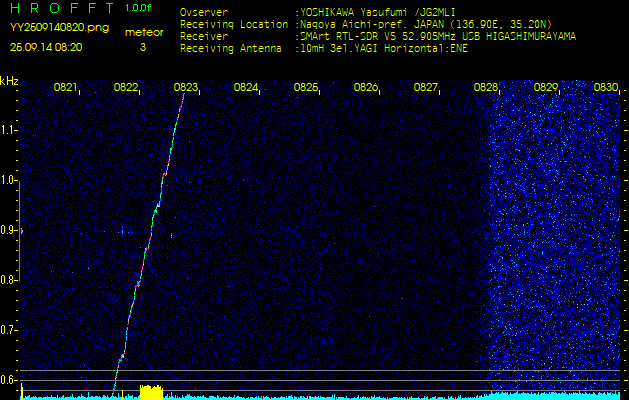Click the yellow burst in bottom power graph
Image resolution: width=629 pixels, height=400 pixels.
(x=150, y=392)
